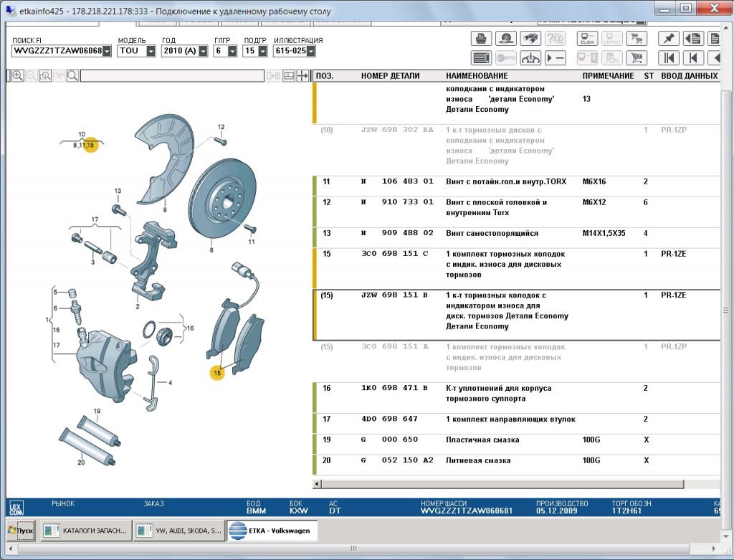Click the yellow callout 15 near brake pads
Image resolution: width=734 pixels, height=560 pixels.
click(x=217, y=373)
